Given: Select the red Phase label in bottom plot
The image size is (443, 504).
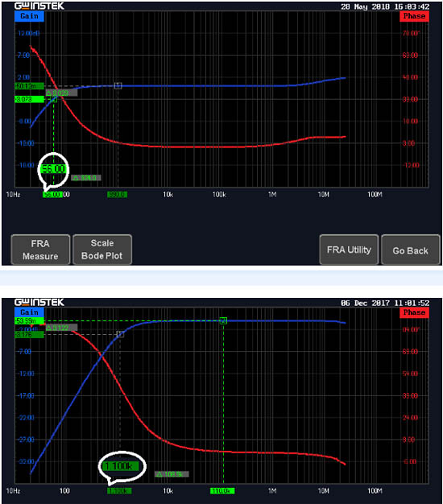Looking at the screenshot, I should tap(414, 312).
